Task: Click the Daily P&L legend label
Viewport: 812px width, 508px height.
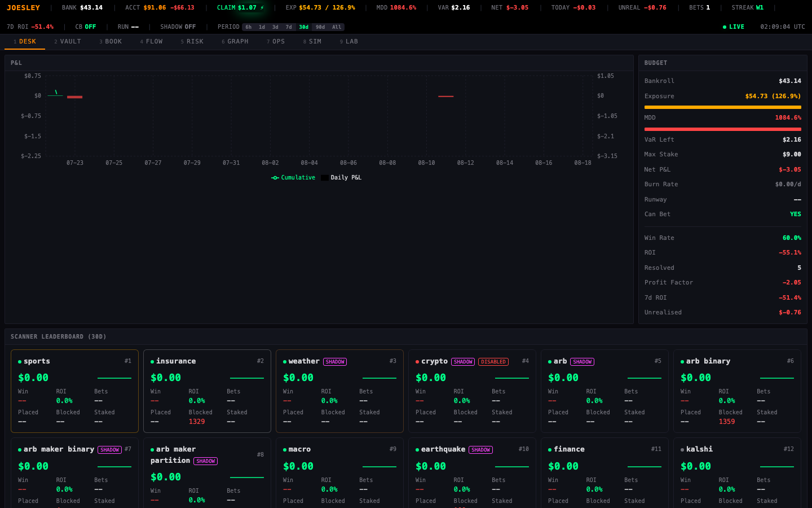Action: point(346,178)
